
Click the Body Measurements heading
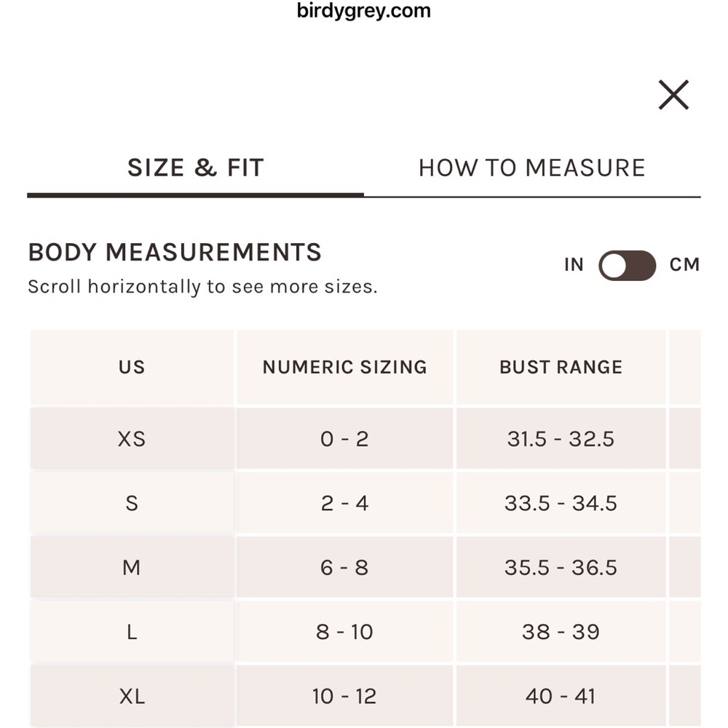coord(175,252)
